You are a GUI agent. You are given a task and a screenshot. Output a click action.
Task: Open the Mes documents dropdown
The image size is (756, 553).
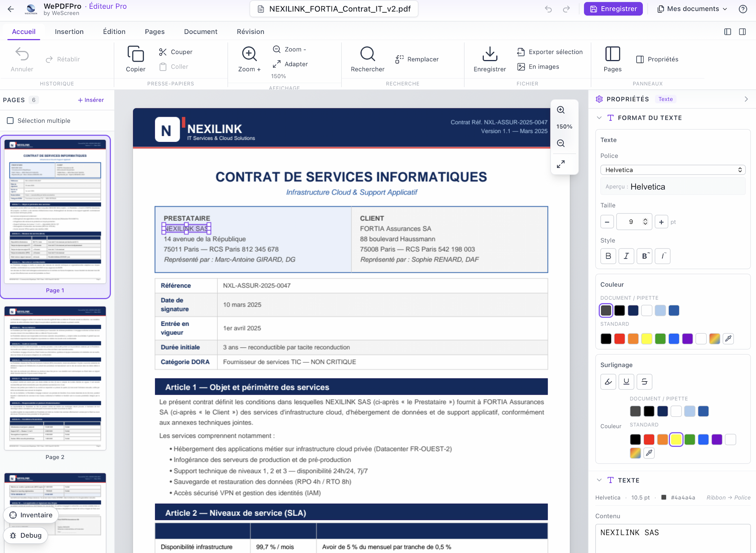(692, 9)
